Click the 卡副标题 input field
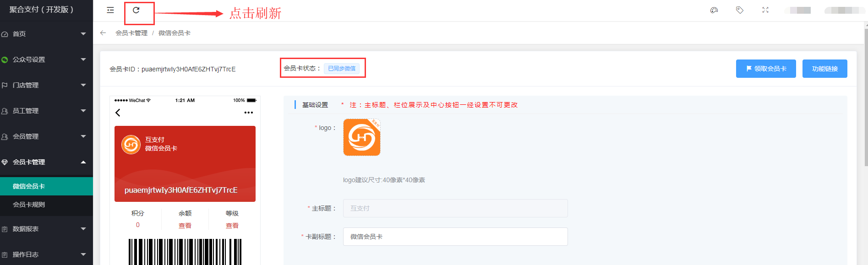868x265 pixels. click(455, 237)
